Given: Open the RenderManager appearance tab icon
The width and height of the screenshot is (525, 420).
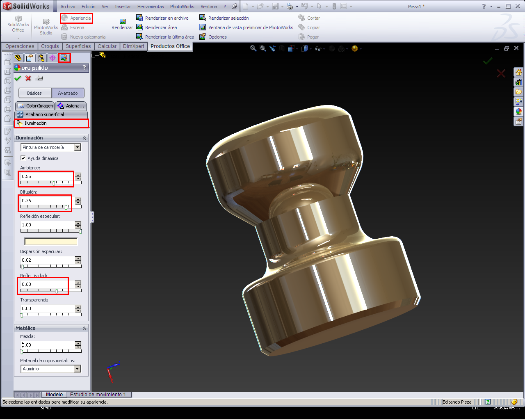Looking at the screenshot, I should point(64,58).
